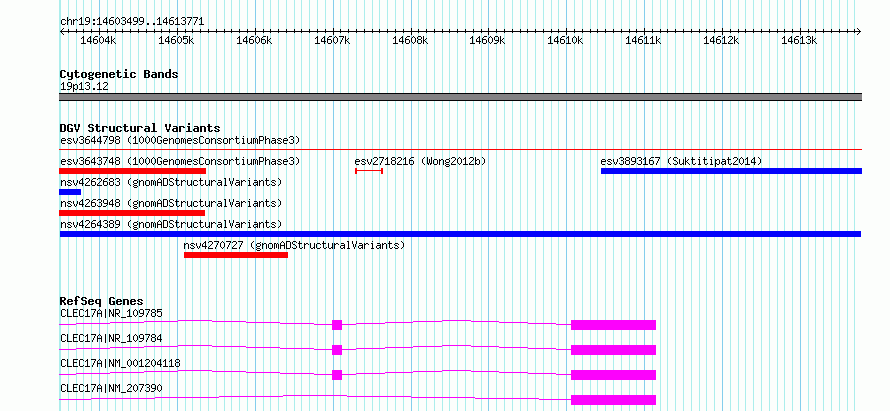Click the right arrowhead of the ruler

858,31
